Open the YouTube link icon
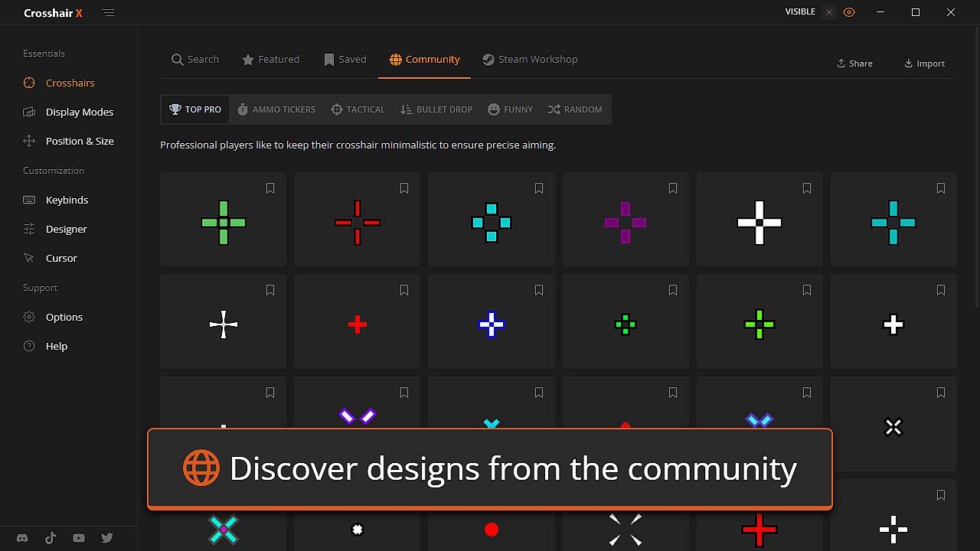 (x=79, y=538)
